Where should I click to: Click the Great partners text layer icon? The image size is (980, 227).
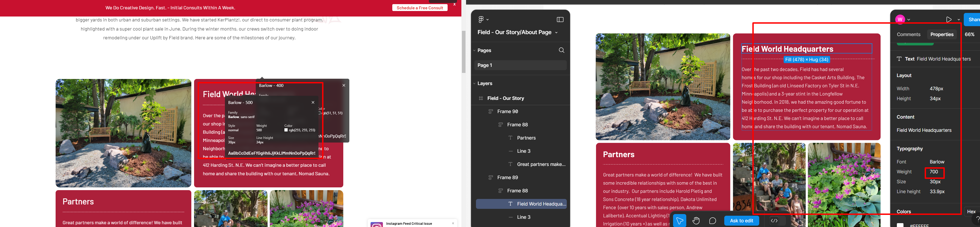tap(511, 164)
